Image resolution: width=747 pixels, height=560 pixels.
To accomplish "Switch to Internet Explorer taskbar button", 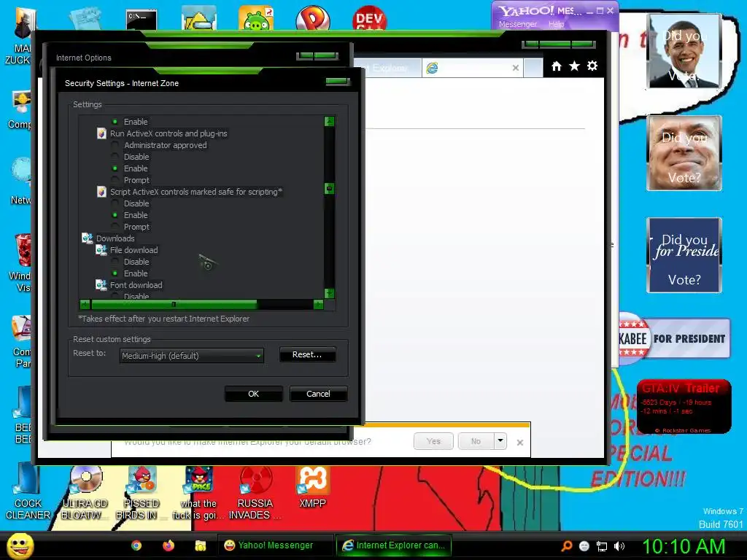I will pos(393,545).
